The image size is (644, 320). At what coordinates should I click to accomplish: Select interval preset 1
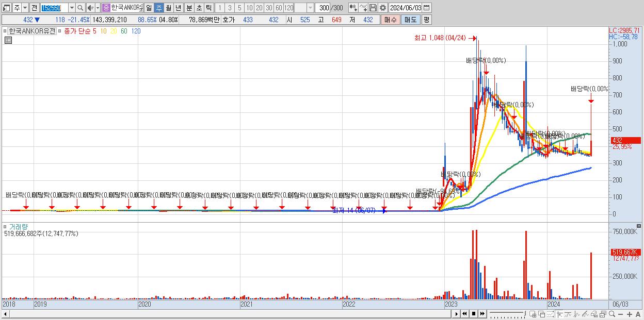(219, 8)
